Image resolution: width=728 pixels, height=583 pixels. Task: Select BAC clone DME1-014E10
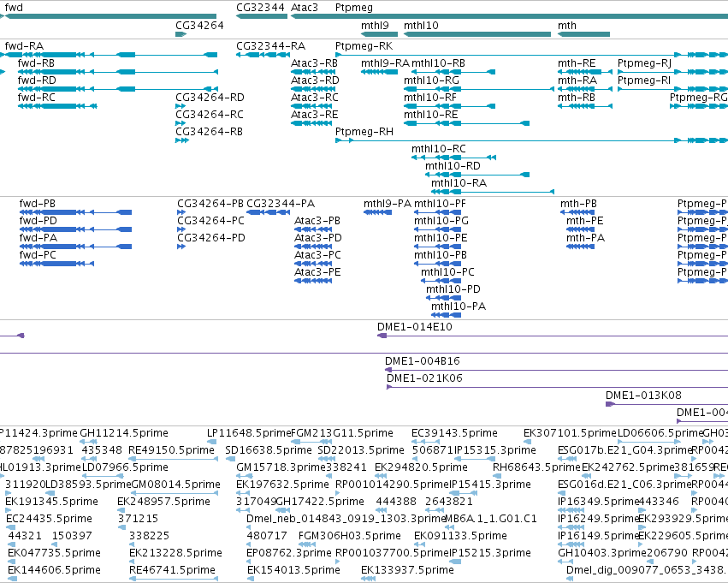click(x=553, y=336)
